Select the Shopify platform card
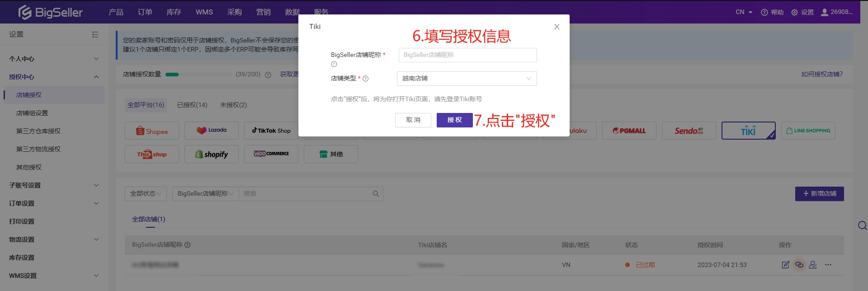The image size is (868, 291). click(x=212, y=154)
